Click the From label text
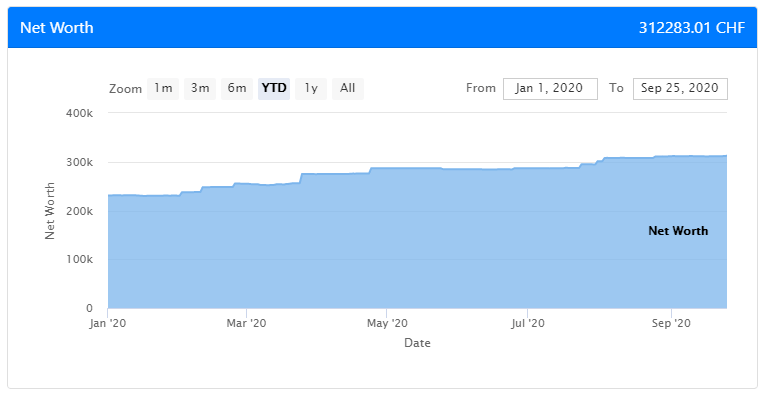763x394 pixels. [481, 88]
